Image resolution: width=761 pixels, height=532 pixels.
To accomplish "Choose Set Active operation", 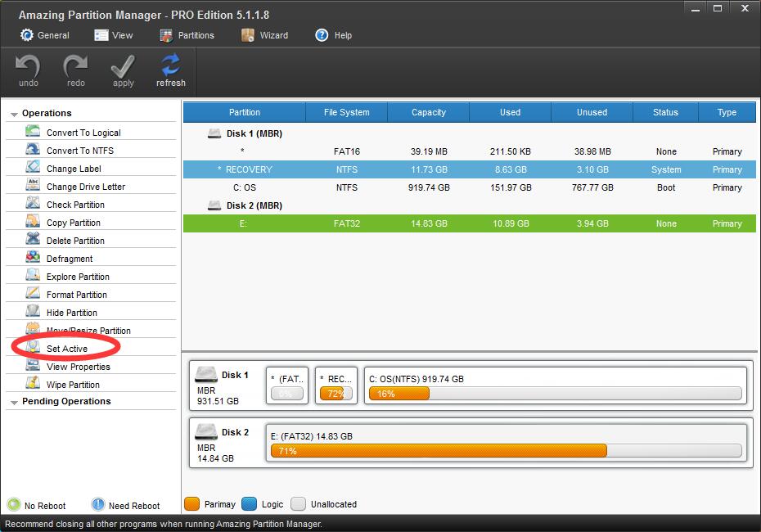I will click(67, 349).
